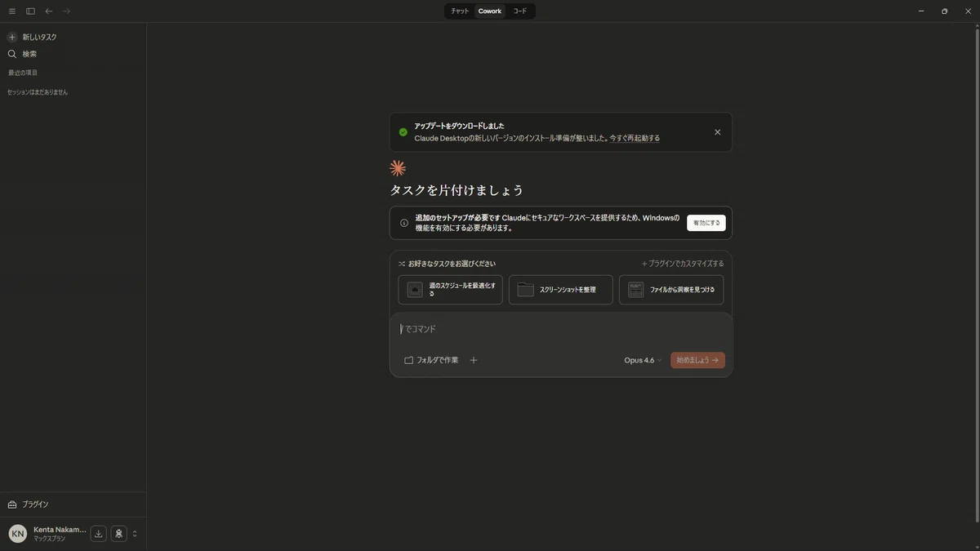
Task: Click the plus attach icon
Action: (474, 360)
